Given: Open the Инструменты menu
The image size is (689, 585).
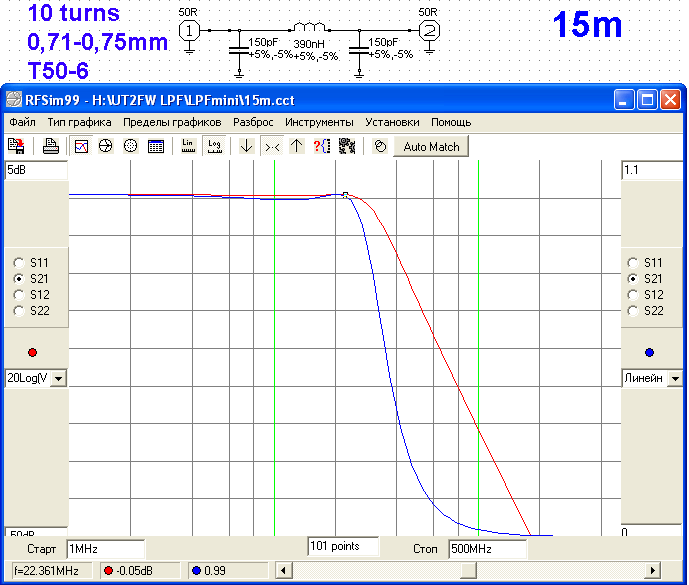Looking at the screenshot, I should (319, 121).
